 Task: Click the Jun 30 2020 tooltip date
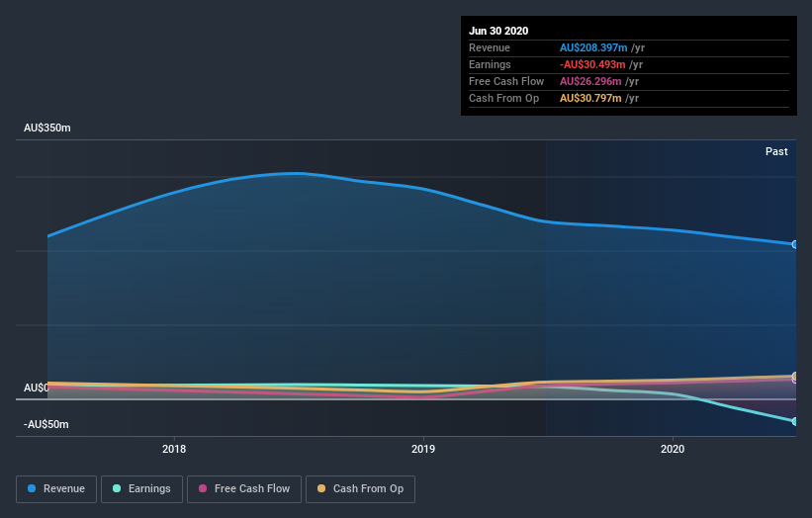[498, 31]
